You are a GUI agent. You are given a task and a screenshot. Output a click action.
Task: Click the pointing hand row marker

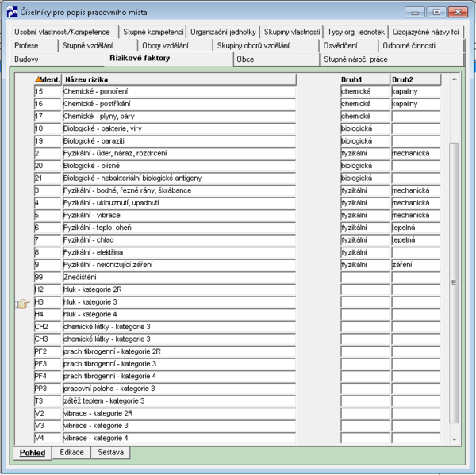coord(23,303)
